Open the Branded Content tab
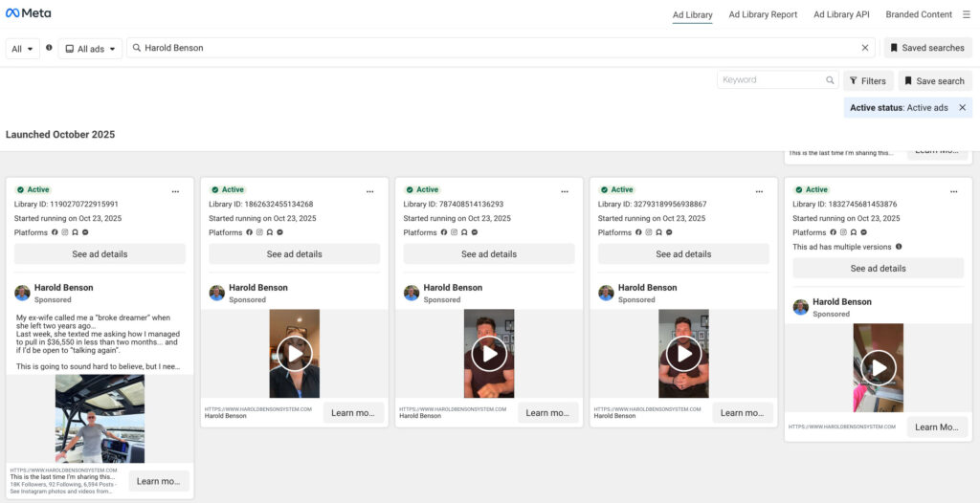This screenshot has width=980, height=503. pos(919,14)
